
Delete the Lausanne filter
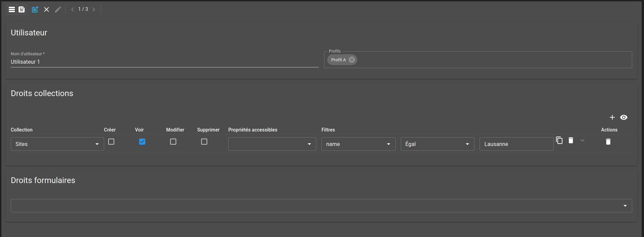coord(571,140)
